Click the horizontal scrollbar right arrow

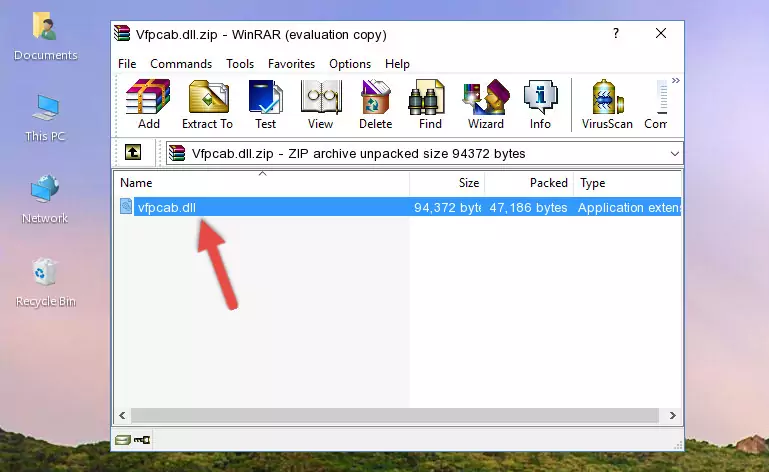point(673,416)
